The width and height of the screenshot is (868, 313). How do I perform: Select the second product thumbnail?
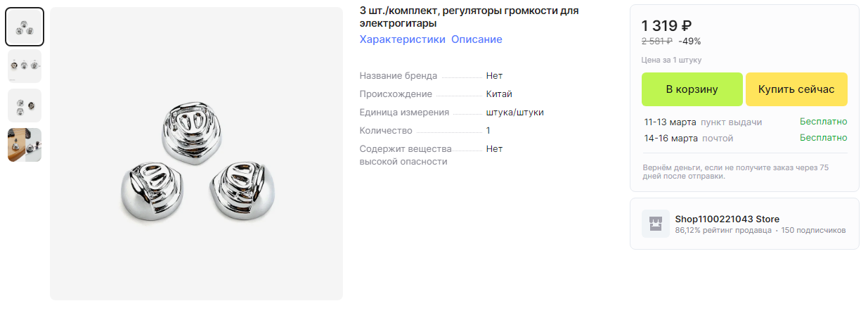pyautogui.click(x=25, y=66)
